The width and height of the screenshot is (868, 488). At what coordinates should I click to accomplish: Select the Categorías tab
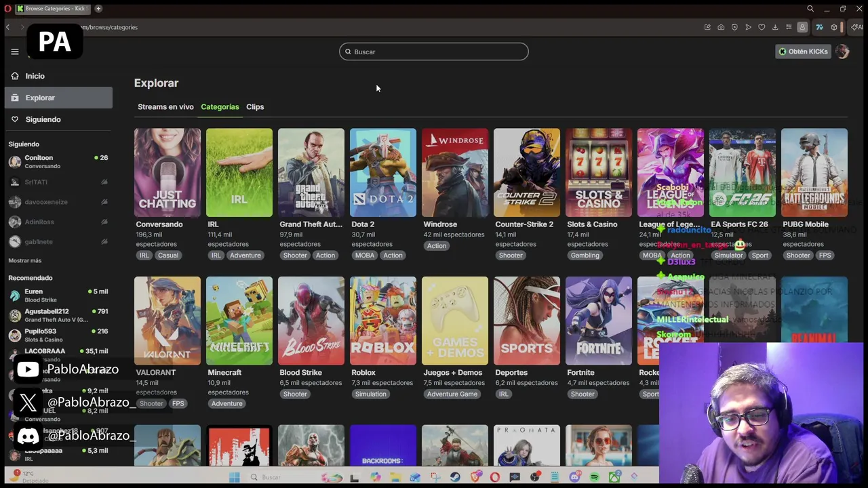tap(220, 106)
